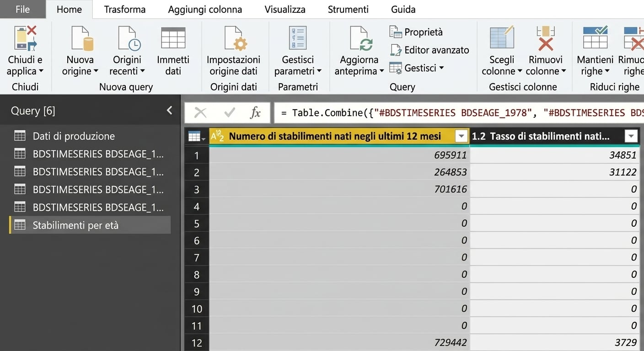Switch to the Strumenti tab
The image size is (644, 351).
[x=348, y=9]
